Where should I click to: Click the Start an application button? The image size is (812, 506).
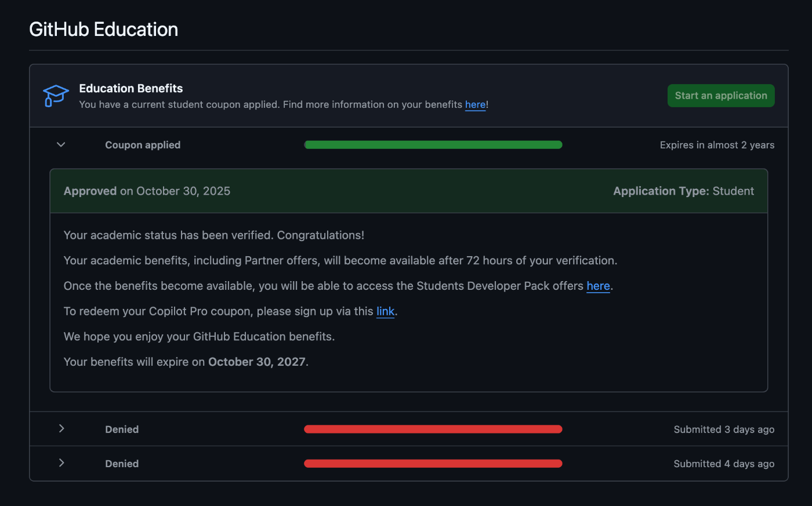720,96
